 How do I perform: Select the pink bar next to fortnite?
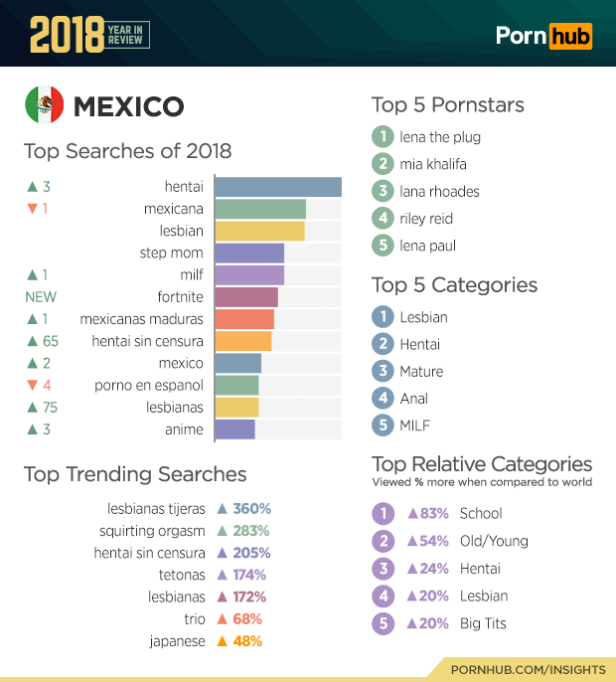tap(246, 297)
